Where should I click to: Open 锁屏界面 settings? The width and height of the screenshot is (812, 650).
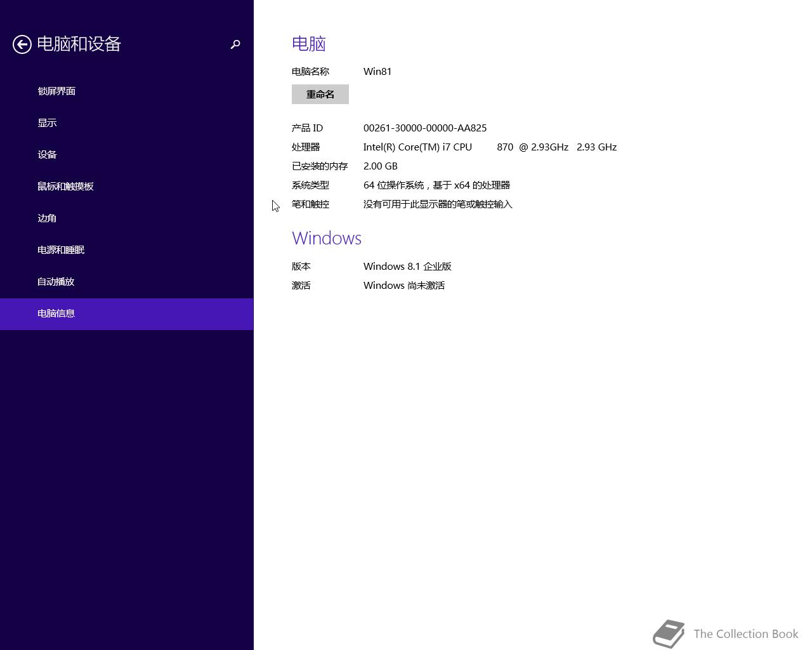coord(127,91)
